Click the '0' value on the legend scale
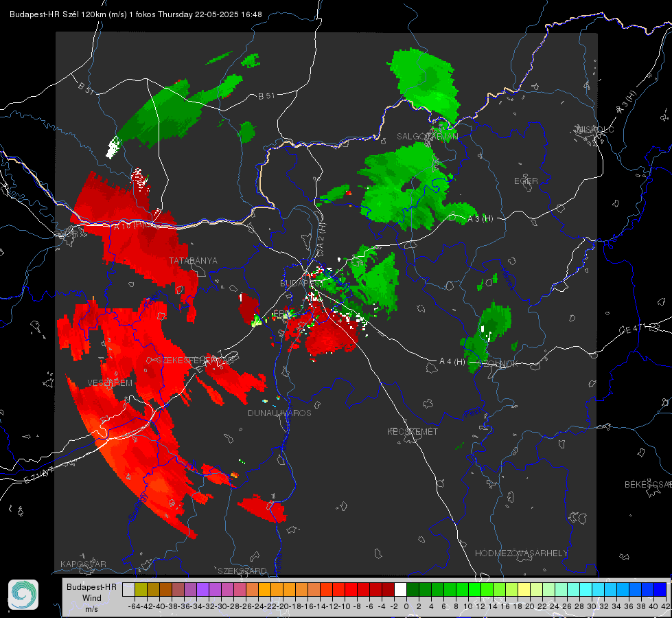 tap(406, 606)
